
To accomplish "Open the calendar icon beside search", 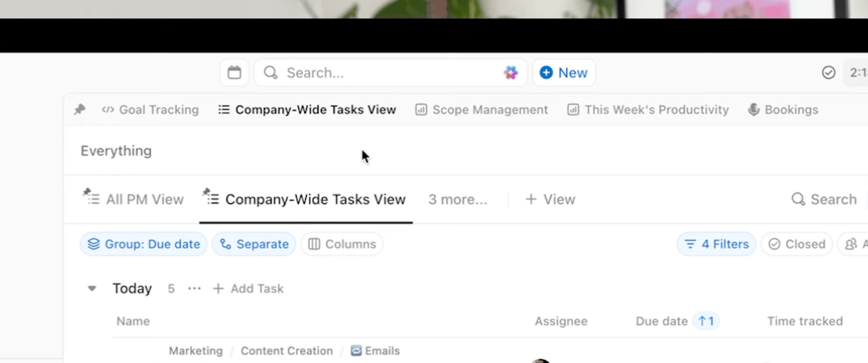I will pyautogui.click(x=234, y=73).
